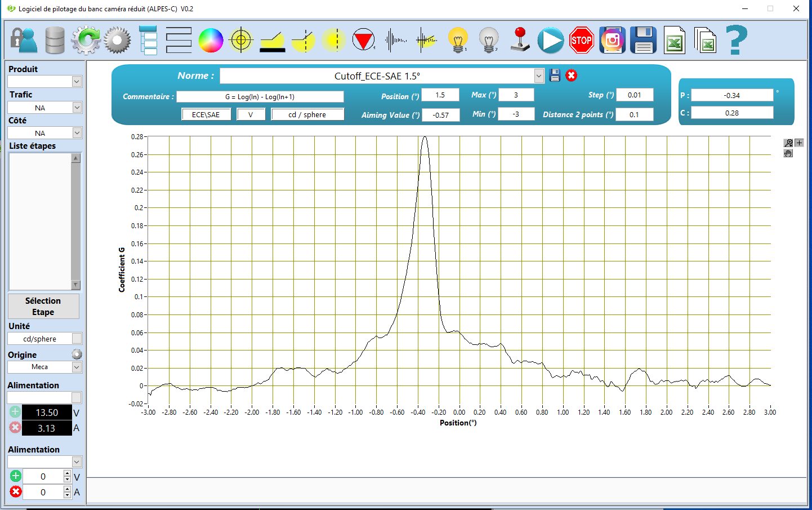Open the second Alimentation dropdown
This screenshot has width=812, height=510.
(77, 462)
